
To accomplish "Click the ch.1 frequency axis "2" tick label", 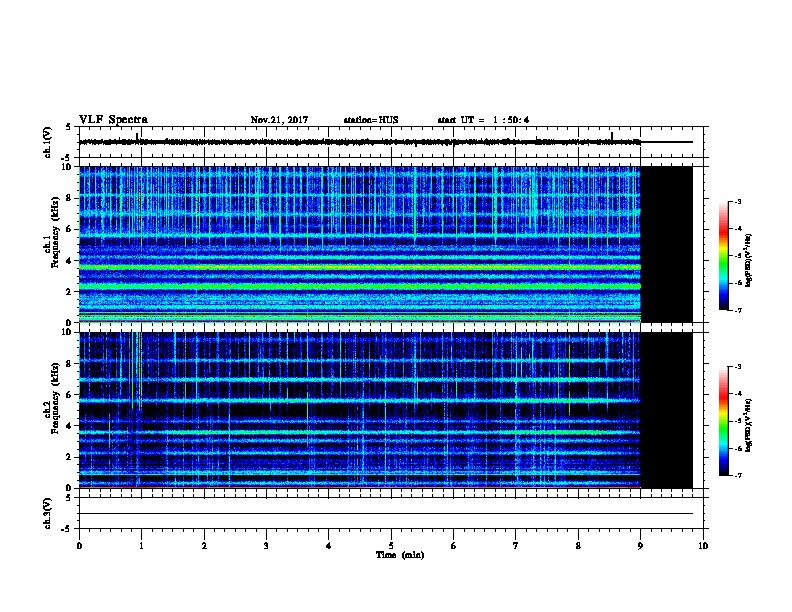I will [x=69, y=291].
